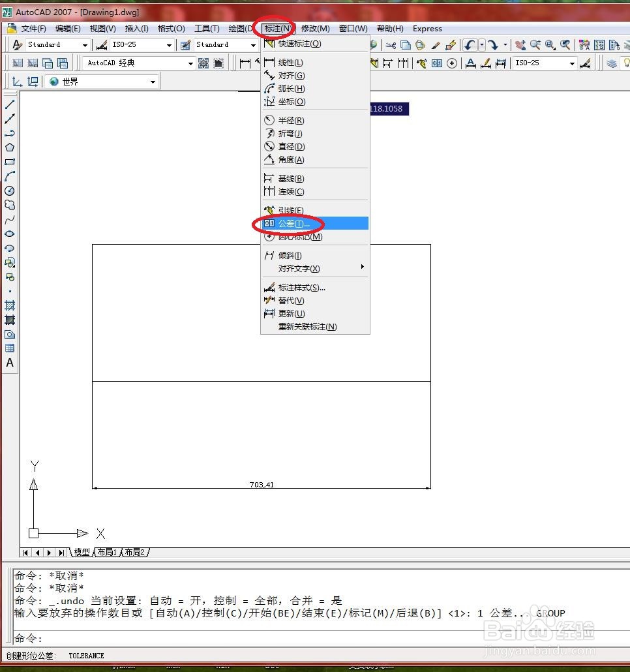Switch to the 布局2 tab
This screenshot has height=672, width=630.
[x=135, y=553]
